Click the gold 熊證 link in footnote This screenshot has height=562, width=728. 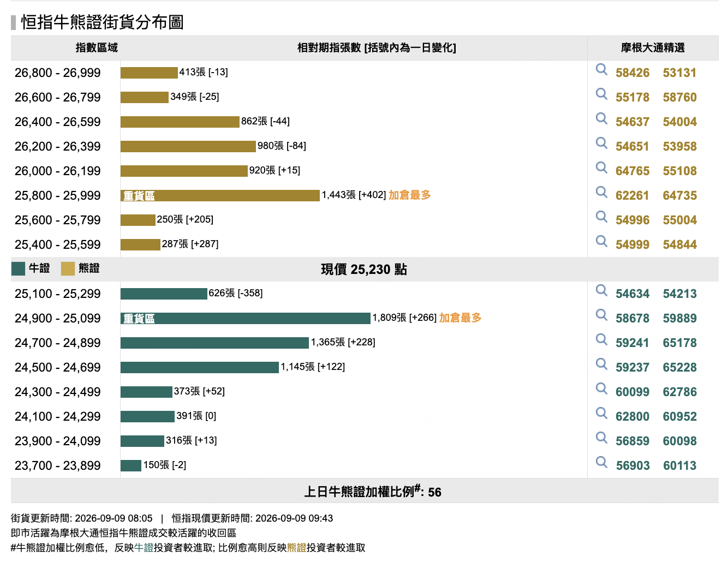click(x=297, y=548)
